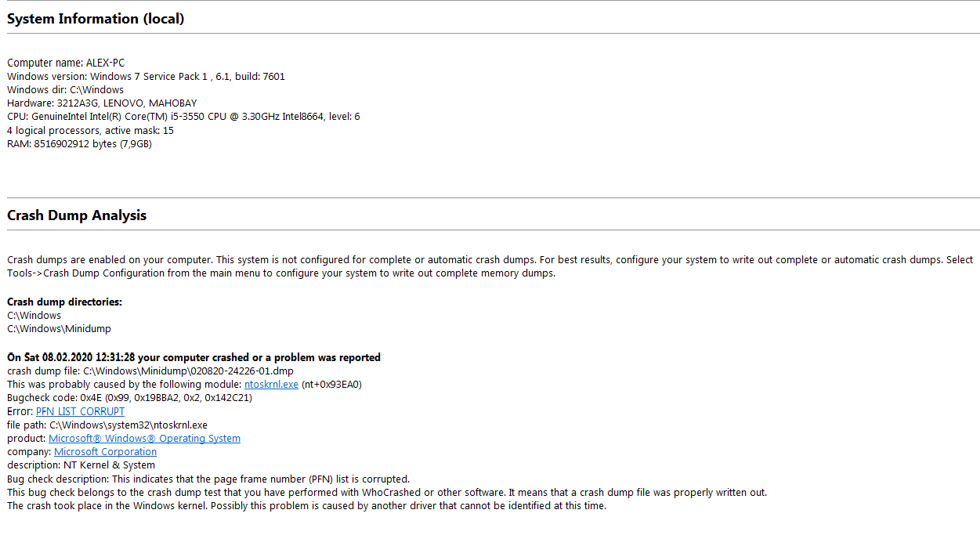The width and height of the screenshot is (980, 546).
Task: Click the System Information (local) heading
Action: click(x=96, y=19)
